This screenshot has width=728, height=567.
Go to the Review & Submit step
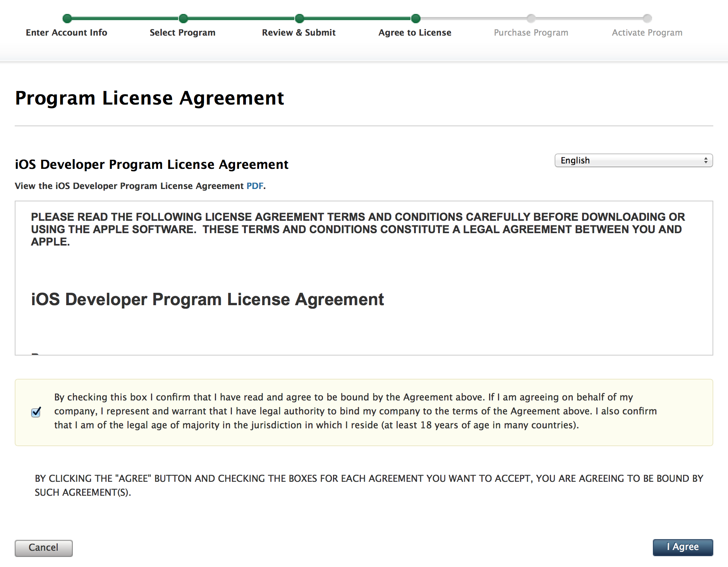click(x=299, y=33)
